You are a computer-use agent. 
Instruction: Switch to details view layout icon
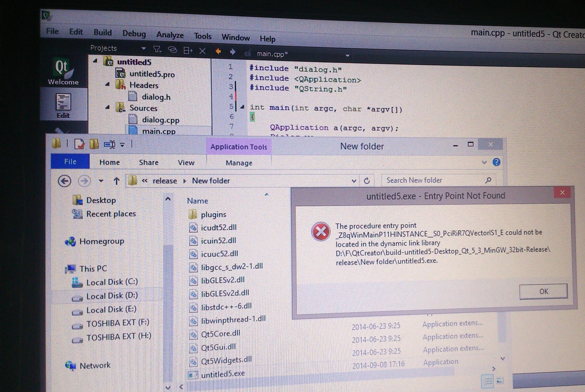point(488,381)
